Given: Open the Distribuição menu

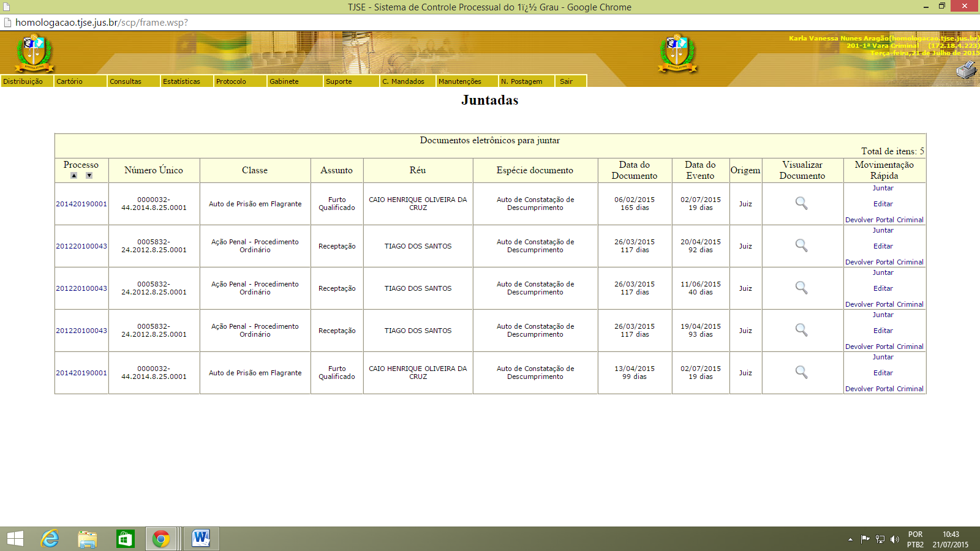Looking at the screenshot, I should pyautogui.click(x=23, y=81).
